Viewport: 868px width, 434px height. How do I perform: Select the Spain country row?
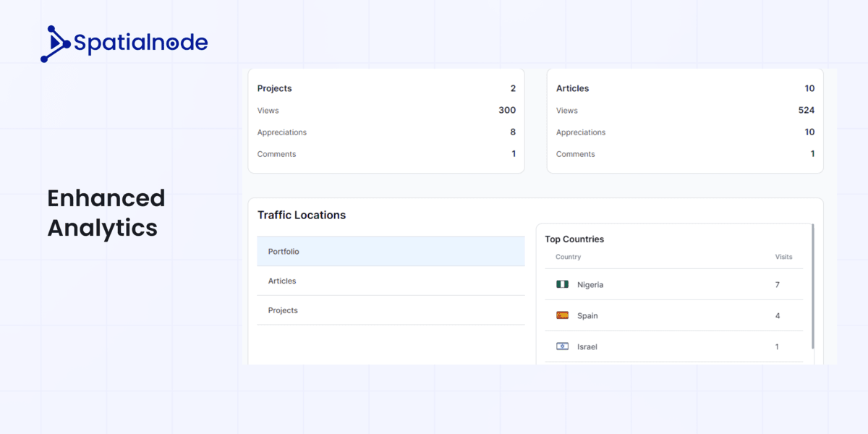673,315
